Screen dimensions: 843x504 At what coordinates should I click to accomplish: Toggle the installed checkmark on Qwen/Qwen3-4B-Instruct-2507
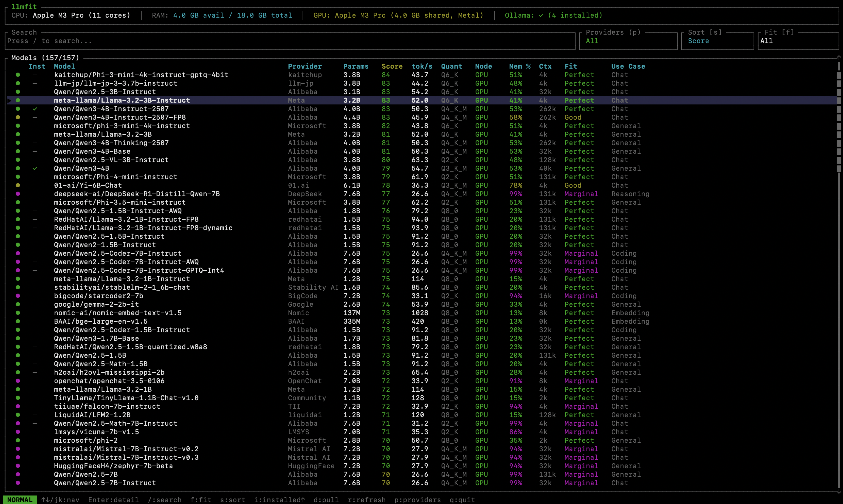[x=35, y=109]
